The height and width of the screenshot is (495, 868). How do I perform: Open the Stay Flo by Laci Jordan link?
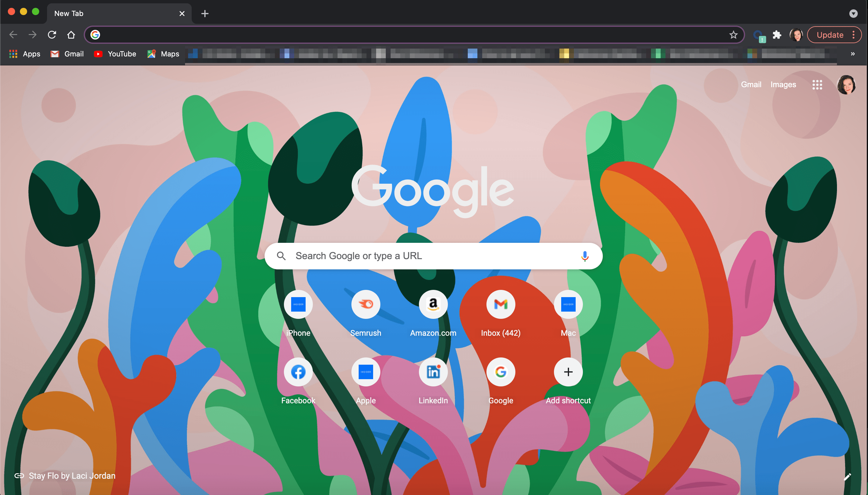pyautogui.click(x=65, y=476)
